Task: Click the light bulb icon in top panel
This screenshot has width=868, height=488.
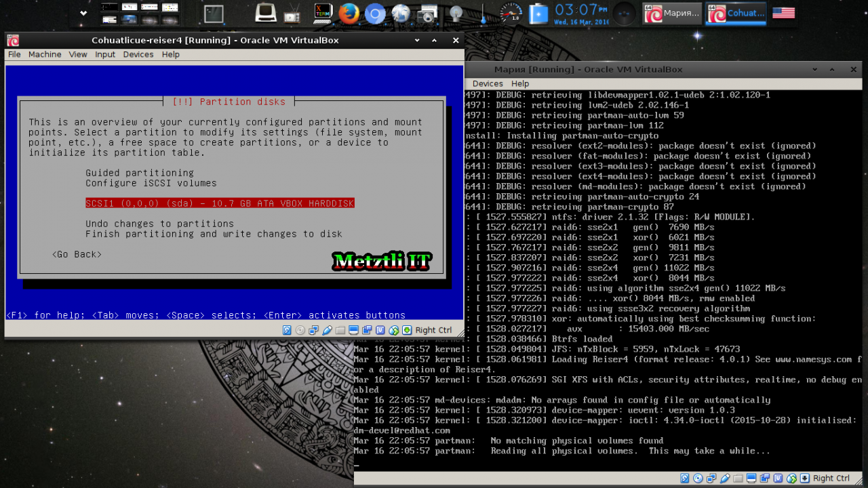Action: click(456, 13)
